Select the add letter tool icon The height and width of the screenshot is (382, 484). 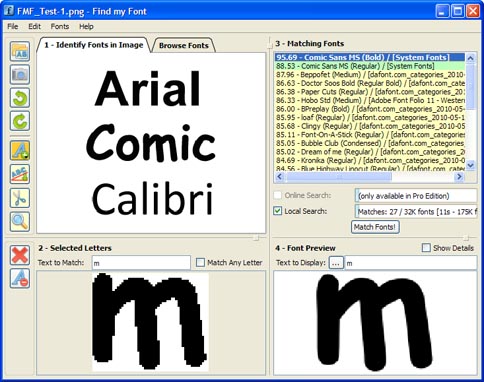click(x=20, y=150)
